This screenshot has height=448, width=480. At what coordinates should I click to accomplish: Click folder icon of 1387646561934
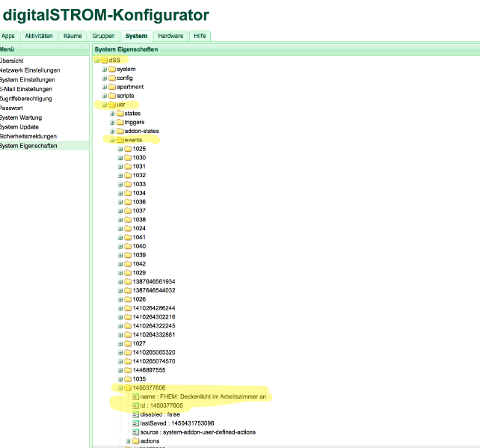(x=128, y=282)
